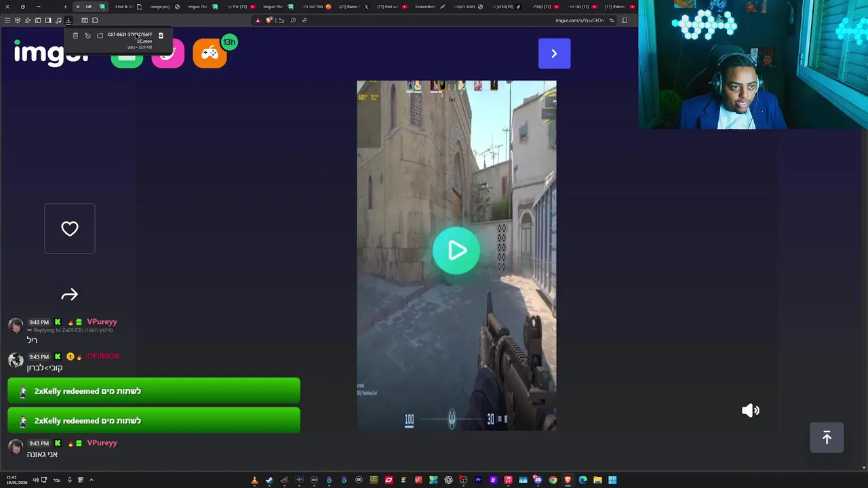
Task: Open Premiere Pro from the taskbar
Action: click(x=478, y=480)
